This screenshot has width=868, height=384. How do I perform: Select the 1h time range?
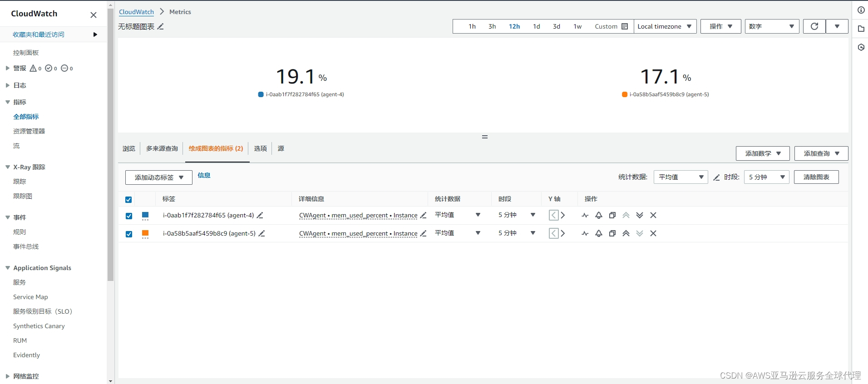[472, 26]
